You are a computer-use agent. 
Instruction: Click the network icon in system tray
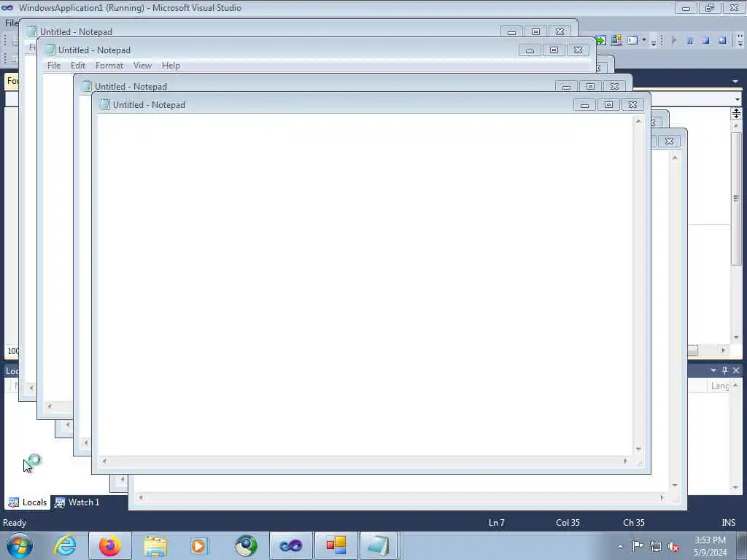click(x=656, y=546)
